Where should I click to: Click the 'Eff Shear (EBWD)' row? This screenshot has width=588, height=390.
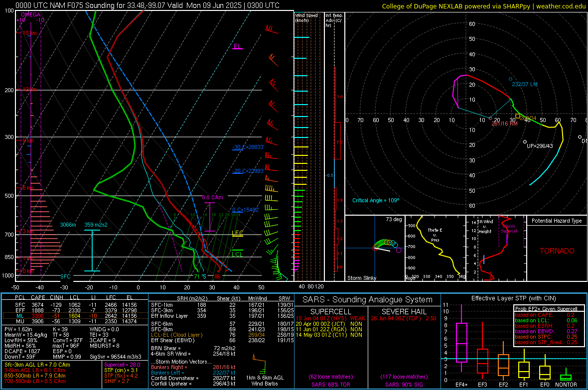[x=221, y=340]
